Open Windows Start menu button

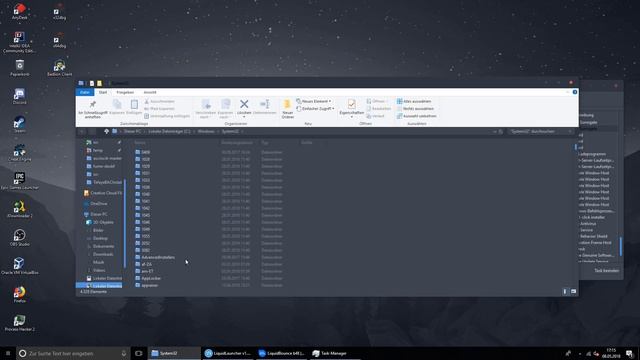point(8,353)
